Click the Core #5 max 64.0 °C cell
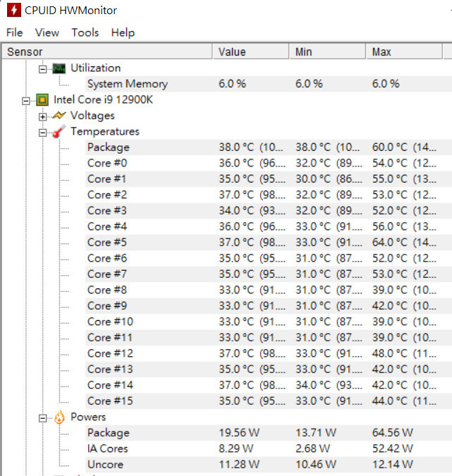Image resolution: width=452 pixels, height=476 pixels. click(x=404, y=243)
